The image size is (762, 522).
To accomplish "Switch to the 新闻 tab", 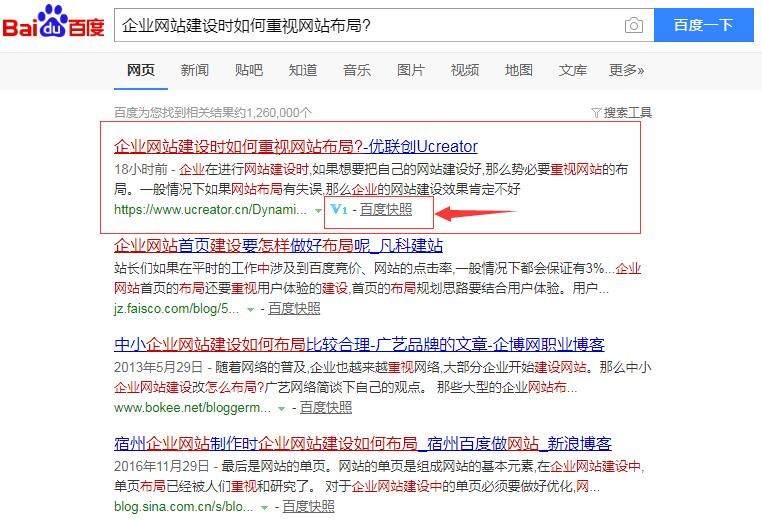I will [195, 70].
